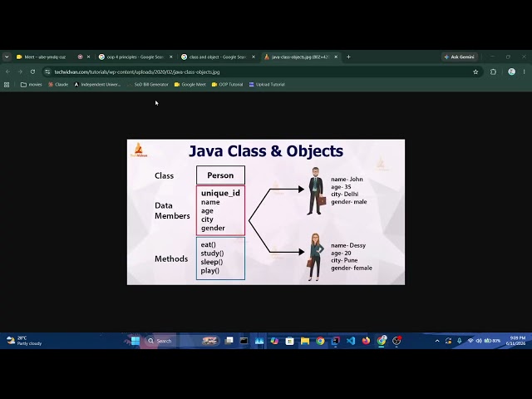The image size is (532, 399).
Task: Open the weather widget showing Partly cloudy
Action: 24,341
